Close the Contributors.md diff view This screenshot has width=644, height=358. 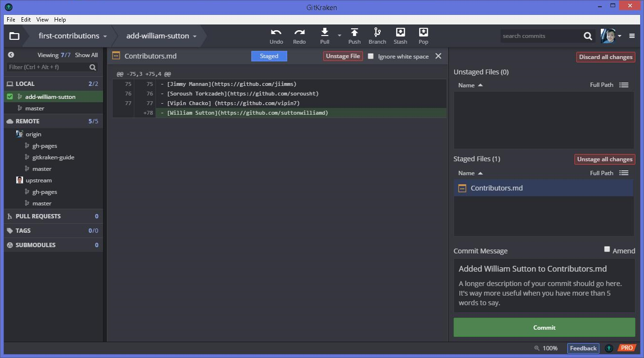pyautogui.click(x=438, y=56)
